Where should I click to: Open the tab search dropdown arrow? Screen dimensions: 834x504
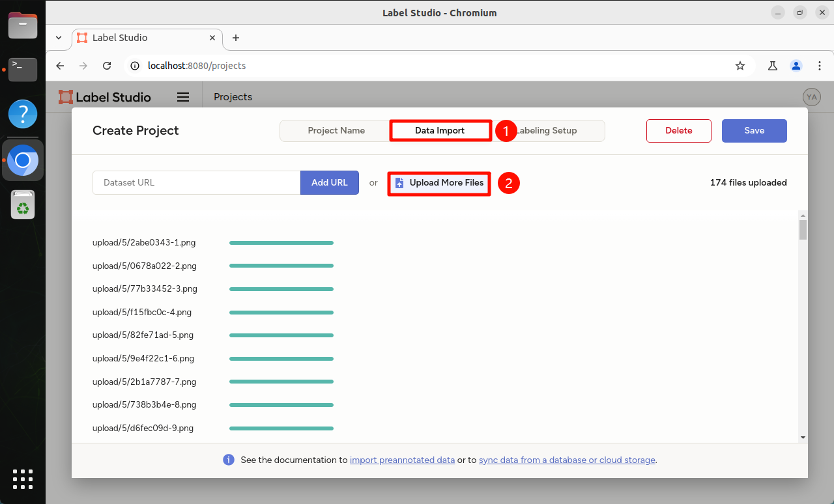tap(59, 38)
